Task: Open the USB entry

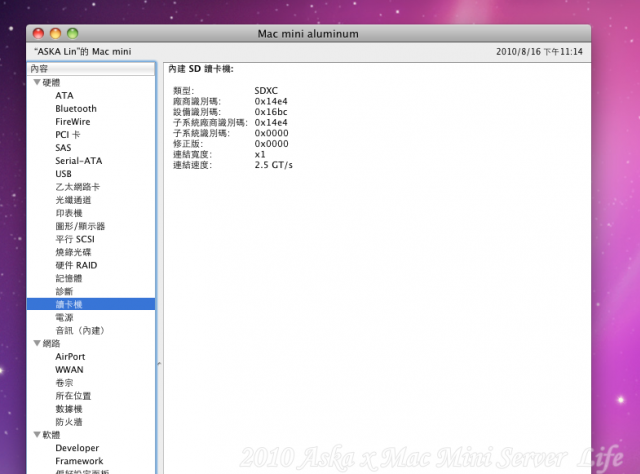Action: (x=63, y=174)
